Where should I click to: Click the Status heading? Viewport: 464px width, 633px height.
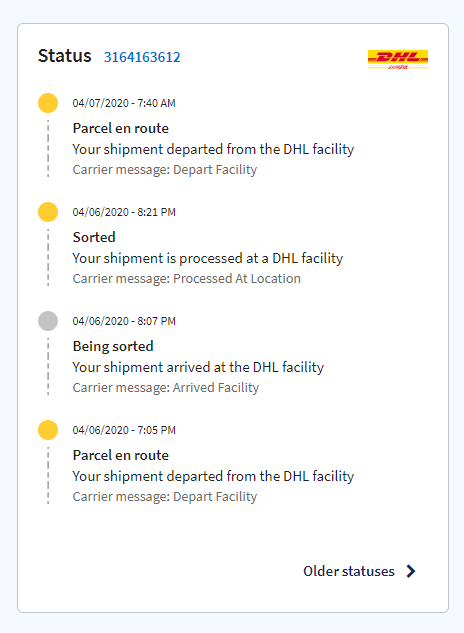pos(65,56)
